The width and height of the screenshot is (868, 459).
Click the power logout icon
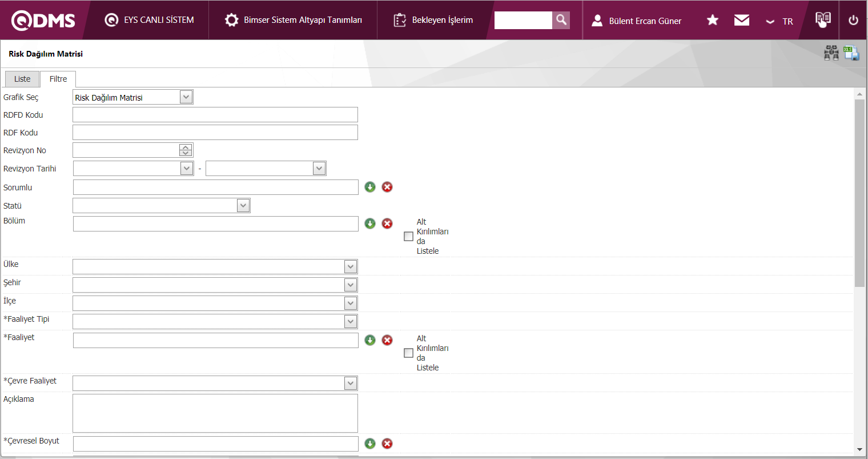pyautogui.click(x=854, y=20)
